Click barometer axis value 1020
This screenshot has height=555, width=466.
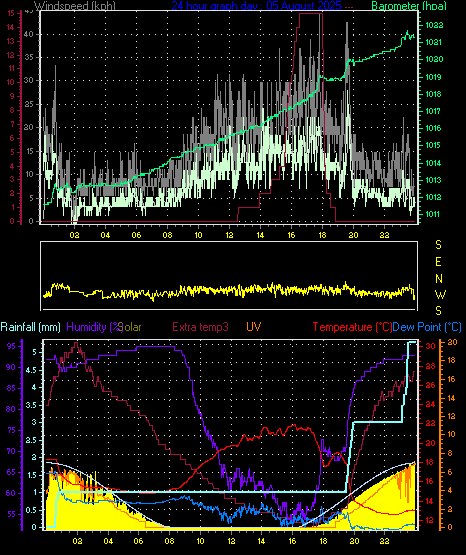point(434,59)
